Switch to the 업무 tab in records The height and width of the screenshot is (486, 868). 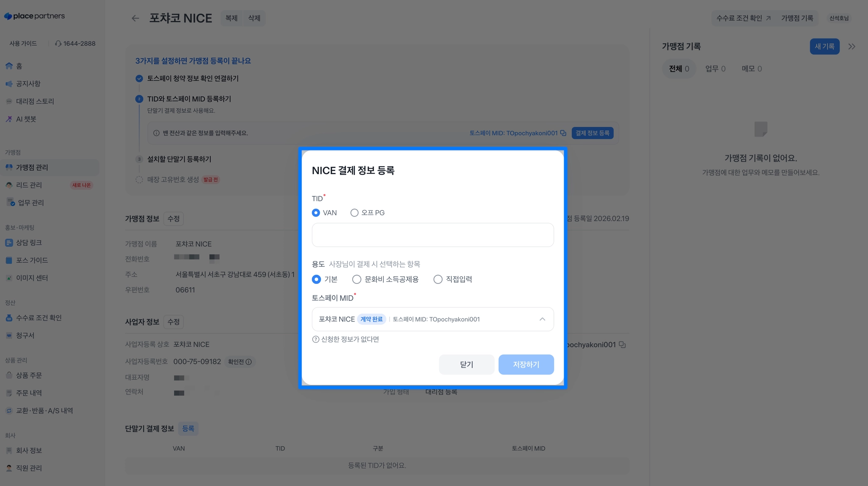point(715,69)
